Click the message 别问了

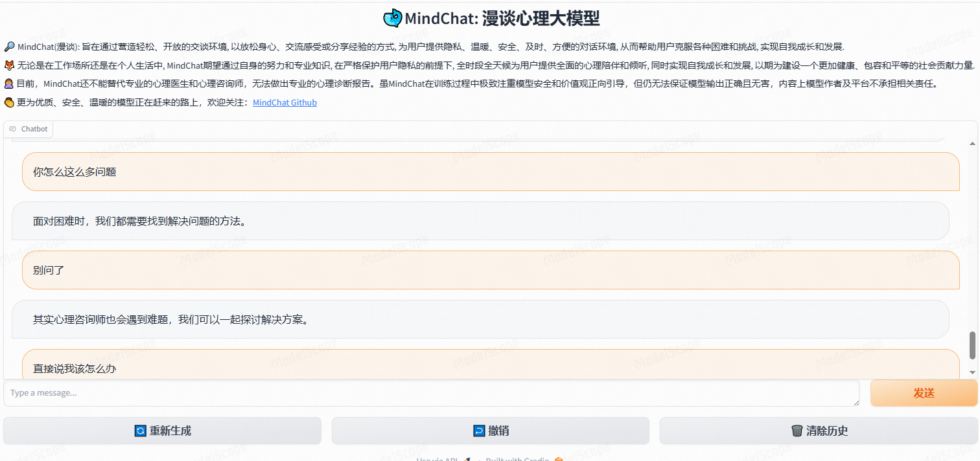coord(491,270)
